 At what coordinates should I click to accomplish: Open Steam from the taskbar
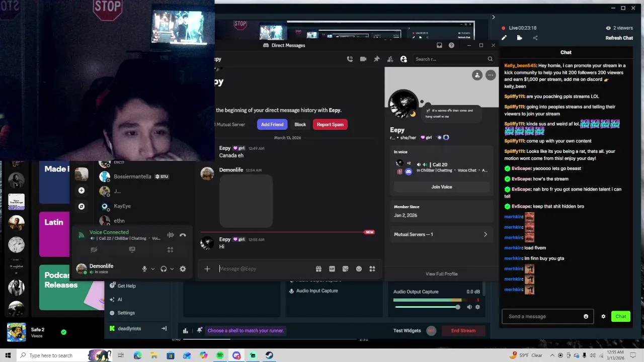269,355
